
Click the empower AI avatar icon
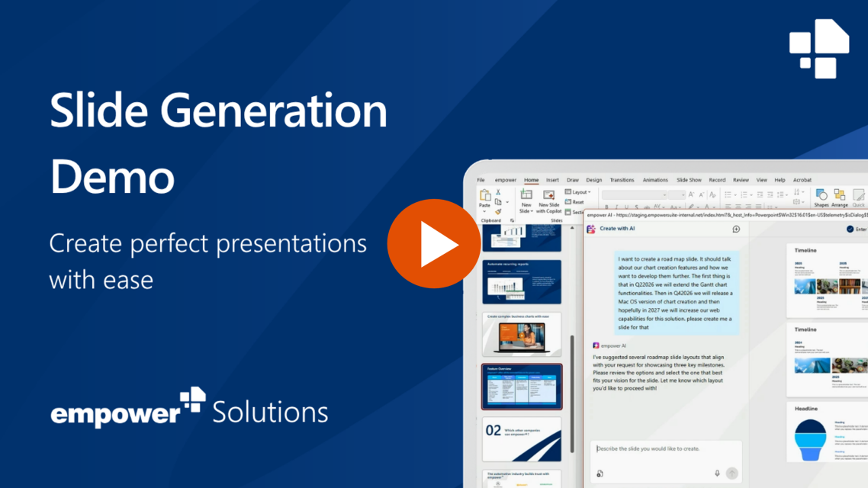tap(596, 345)
